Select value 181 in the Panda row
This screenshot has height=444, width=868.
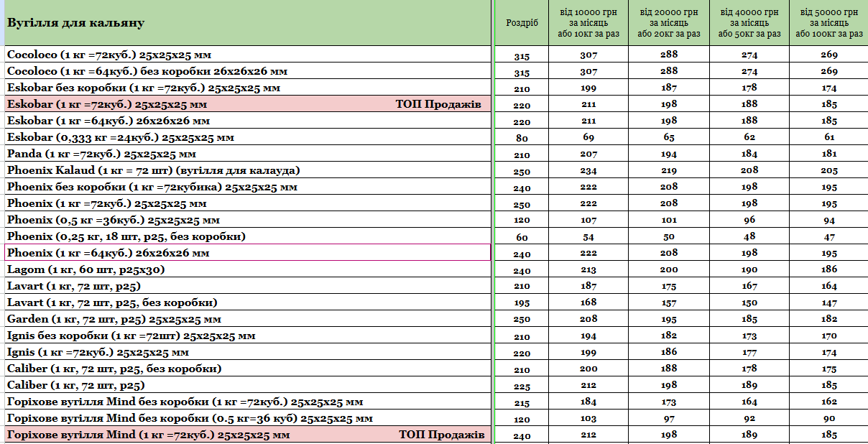coord(829,154)
